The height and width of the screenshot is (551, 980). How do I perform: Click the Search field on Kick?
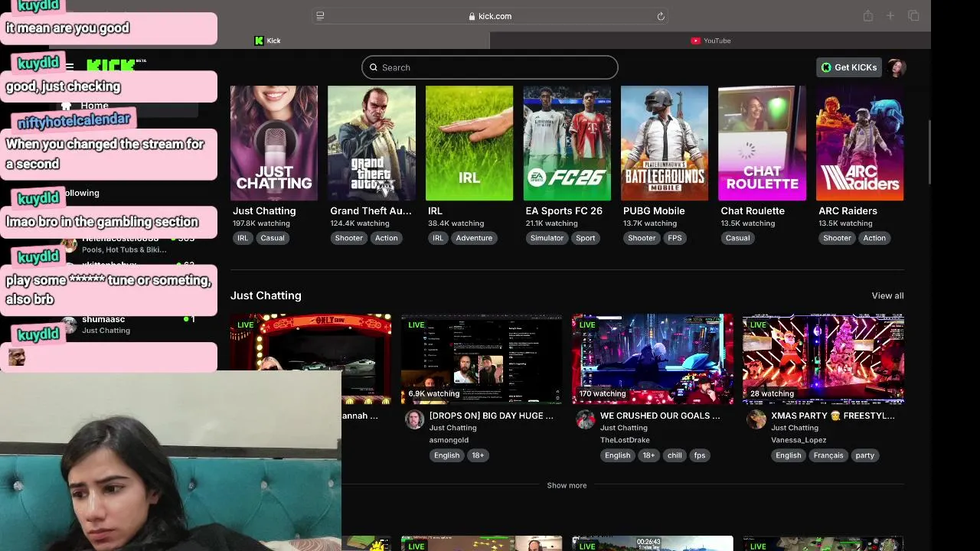pos(490,67)
